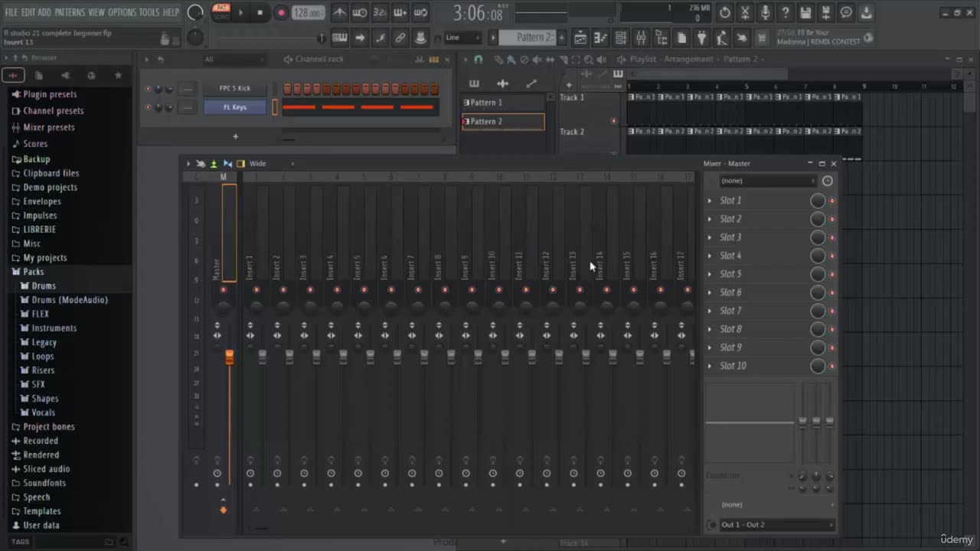Image resolution: width=980 pixels, height=551 pixels.
Task: Toggle the 3-2-1 countdown before recording
Action: point(380,13)
